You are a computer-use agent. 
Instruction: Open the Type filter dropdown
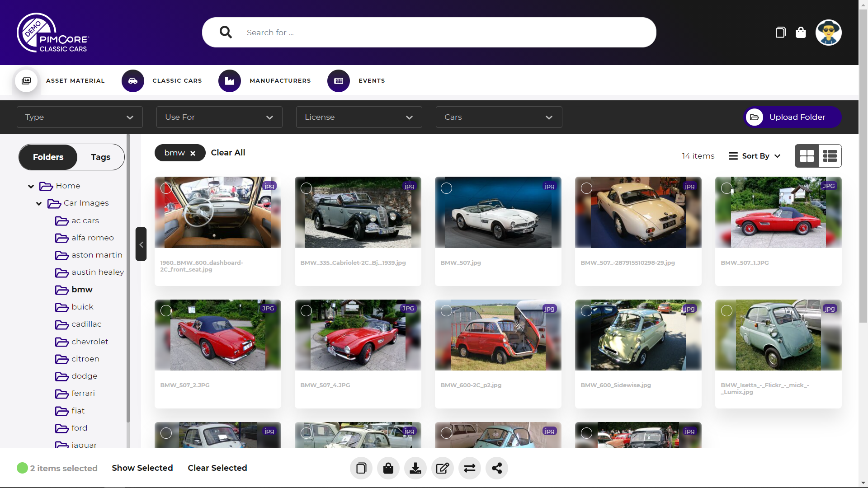pyautogui.click(x=80, y=117)
